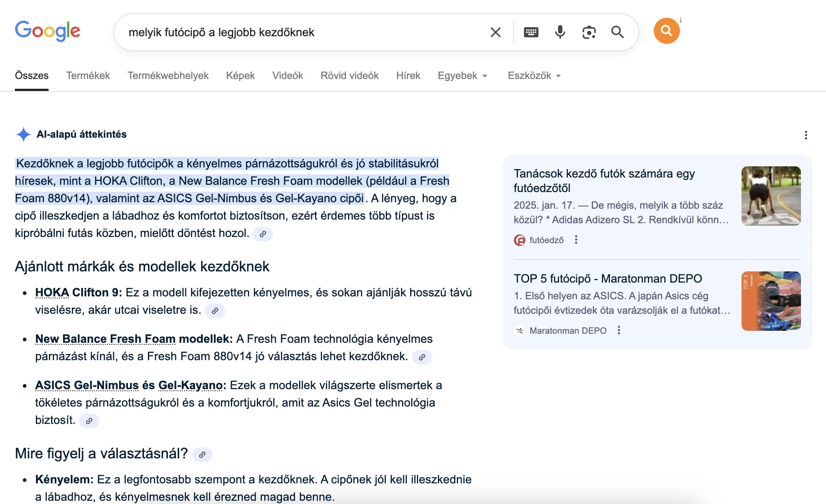Open the Videók results tab
The width and height of the screenshot is (826, 504).
point(288,75)
